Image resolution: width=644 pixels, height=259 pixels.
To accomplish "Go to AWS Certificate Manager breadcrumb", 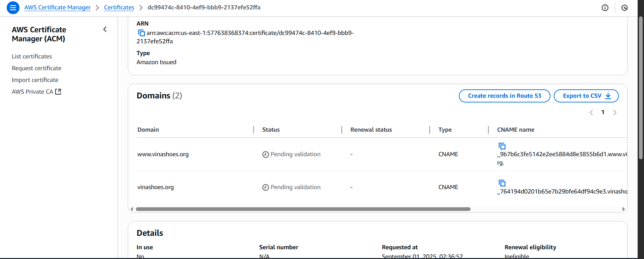I will click(x=57, y=7).
